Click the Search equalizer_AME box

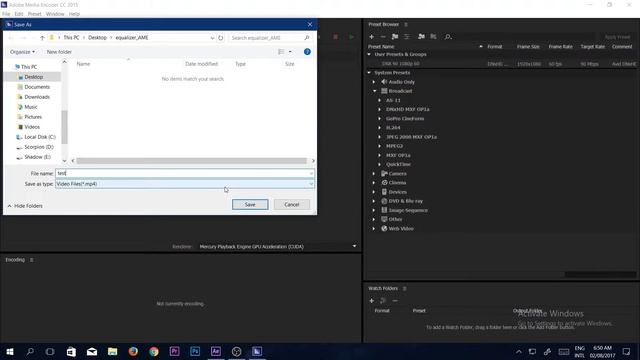click(270, 38)
